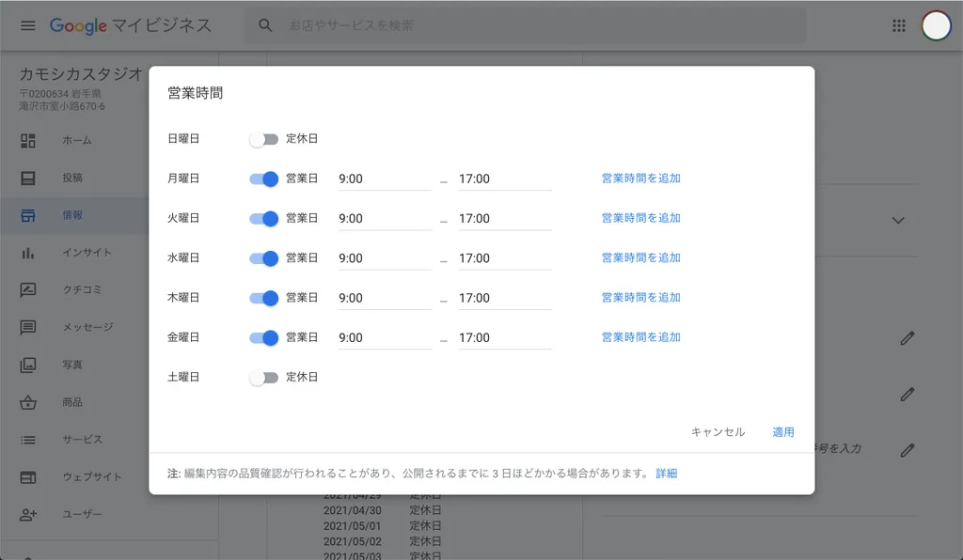Add business hours for 火曜日

tap(640, 218)
